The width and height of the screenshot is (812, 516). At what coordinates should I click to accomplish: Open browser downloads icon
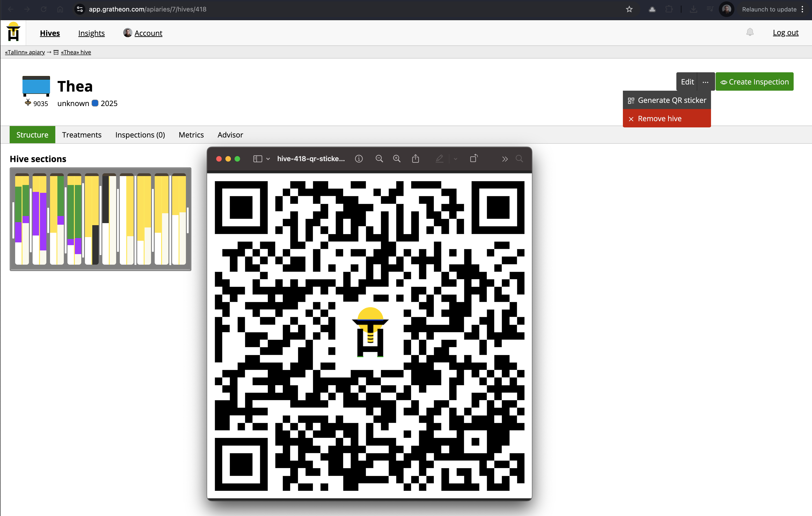tap(693, 9)
